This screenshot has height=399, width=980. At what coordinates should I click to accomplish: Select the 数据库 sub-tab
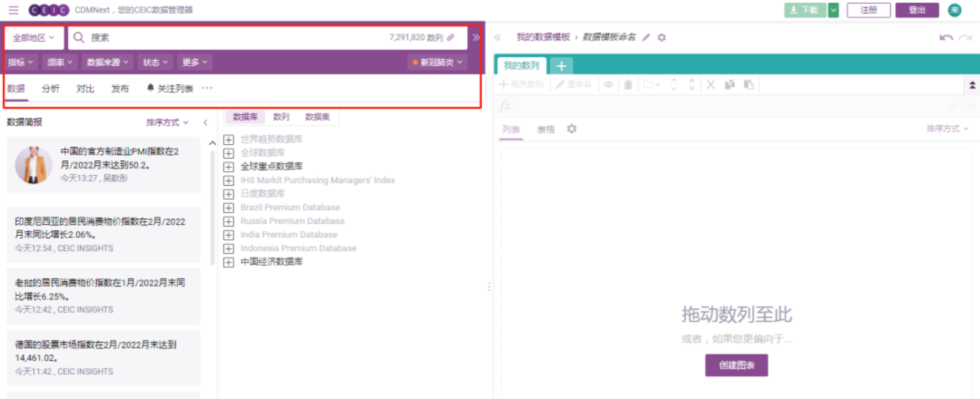(245, 117)
